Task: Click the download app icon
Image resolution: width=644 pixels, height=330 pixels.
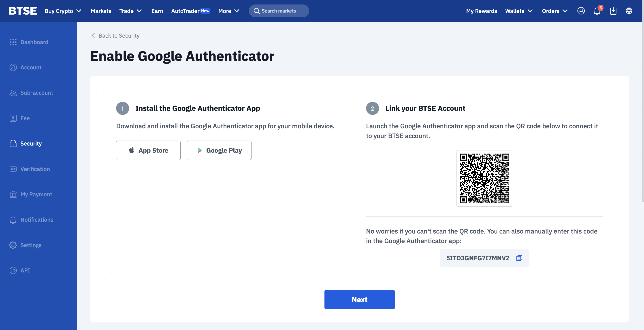Action: click(x=613, y=11)
